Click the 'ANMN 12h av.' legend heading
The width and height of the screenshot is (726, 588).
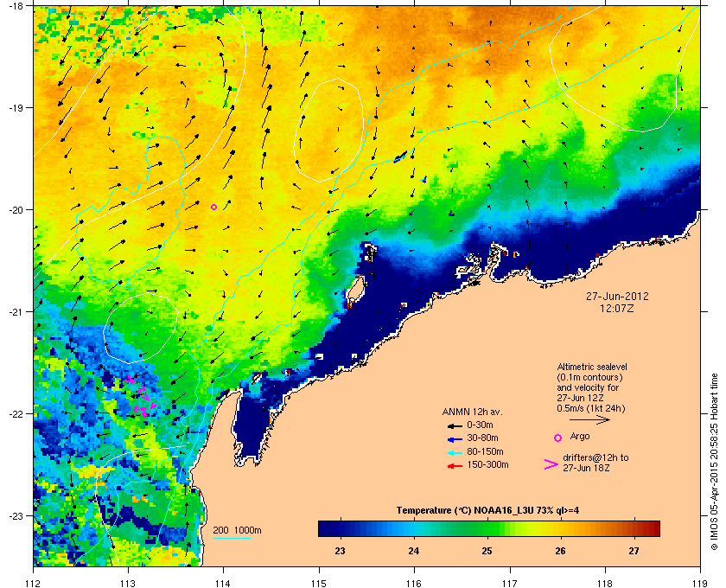[472, 412]
